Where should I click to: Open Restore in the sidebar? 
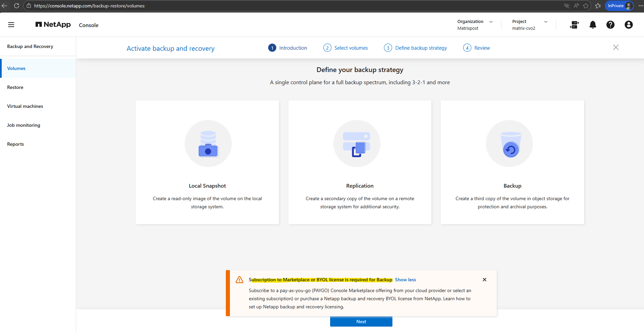[15, 87]
